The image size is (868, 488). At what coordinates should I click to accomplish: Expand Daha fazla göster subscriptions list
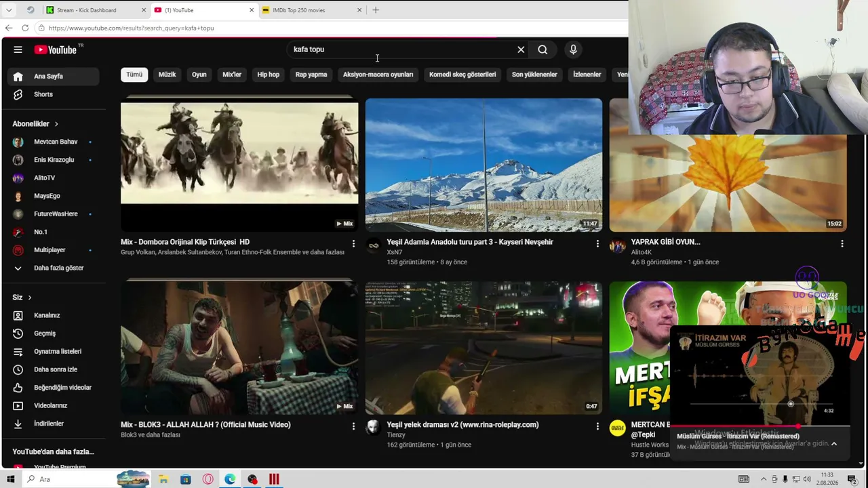(x=53, y=268)
